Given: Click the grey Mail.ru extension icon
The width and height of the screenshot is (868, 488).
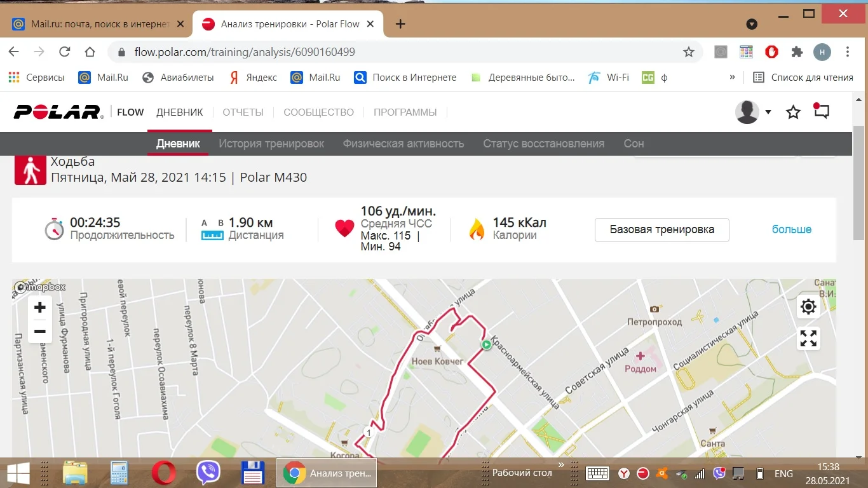Looking at the screenshot, I should (x=721, y=52).
